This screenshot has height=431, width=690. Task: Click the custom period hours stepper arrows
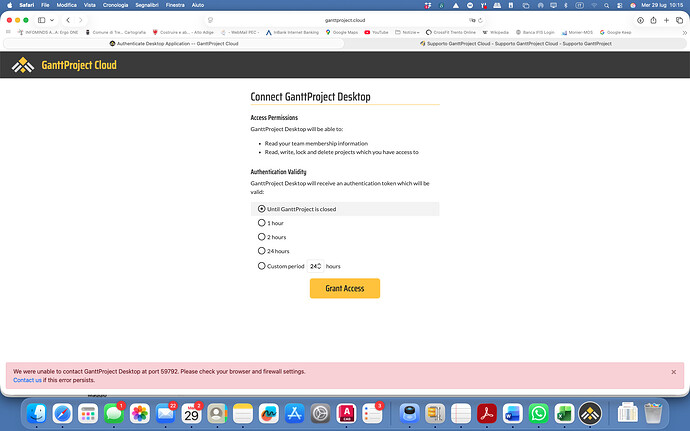click(x=319, y=266)
